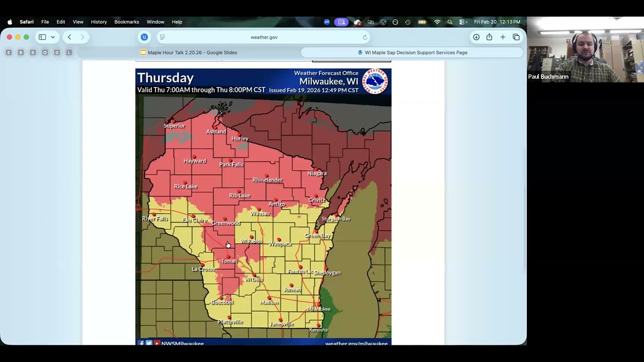Switch to Maple Hour Talk Google Slides tab
Viewport: 644px width, 362px height.
tap(189, 52)
